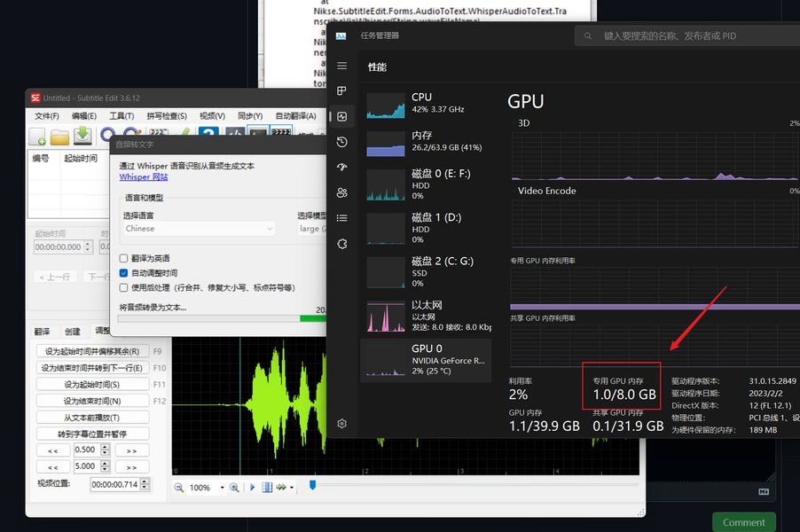Click 设为起始时间并偏移其余(R) button

(x=92, y=351)
